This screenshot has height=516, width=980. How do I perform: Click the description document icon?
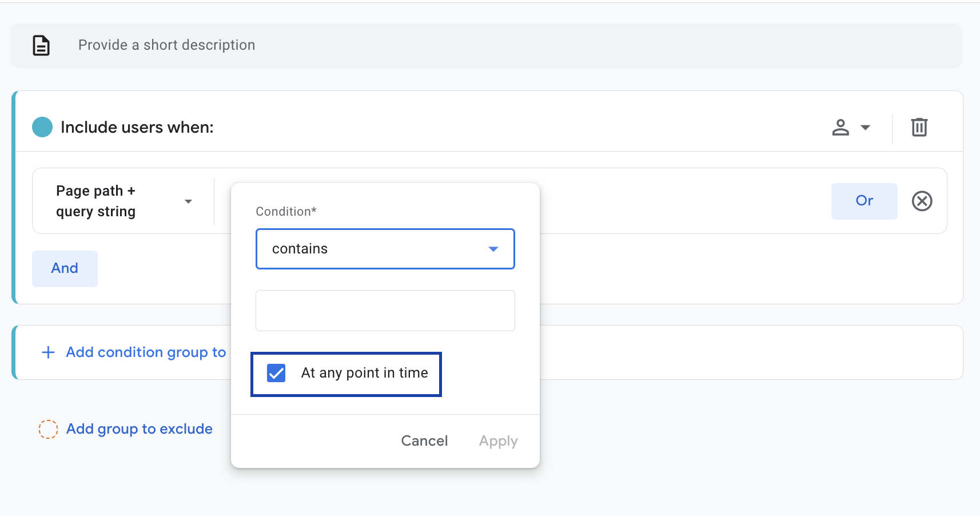point(41,45)
